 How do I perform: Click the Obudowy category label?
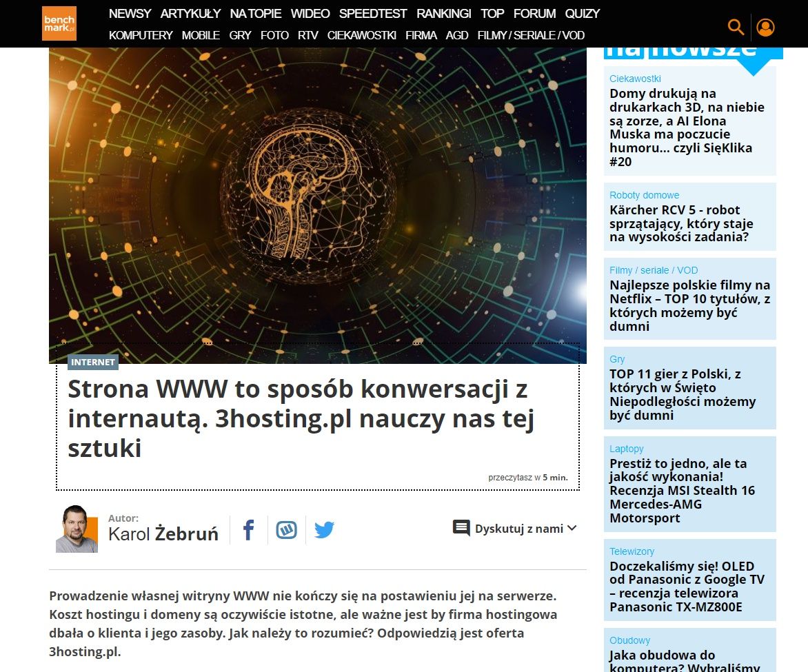pyautogui.click(x=629, y=640)
